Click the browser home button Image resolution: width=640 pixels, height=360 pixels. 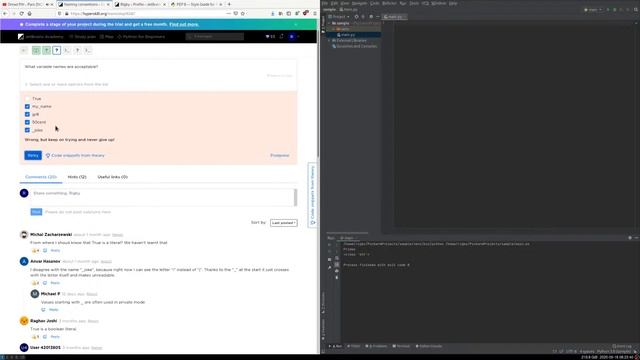click(x=29, y=13)
